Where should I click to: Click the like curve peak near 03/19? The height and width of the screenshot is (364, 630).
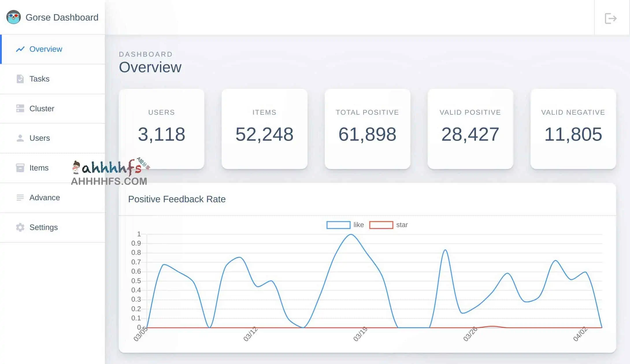click(x=351, y=235)
